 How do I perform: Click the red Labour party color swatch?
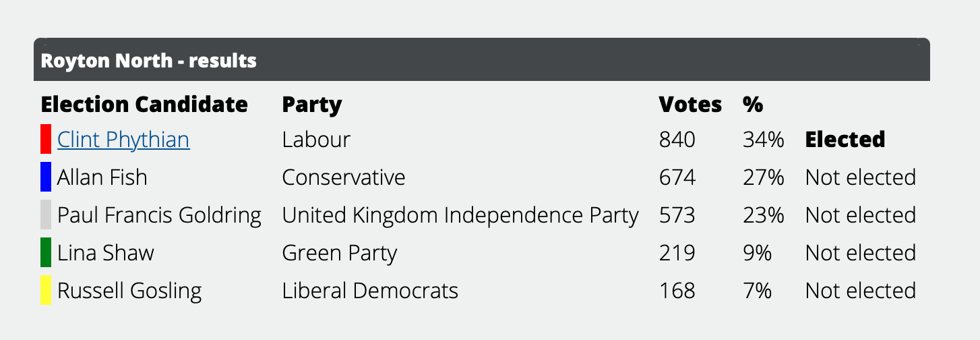(x=46, y=139)
